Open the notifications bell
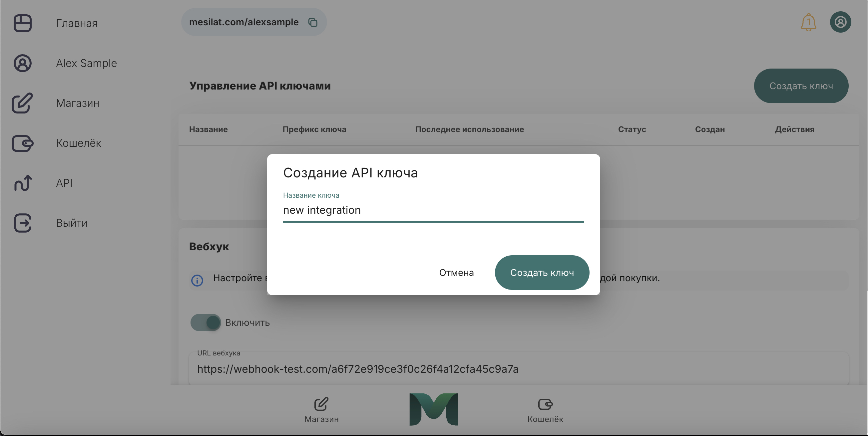This screenshot has height=436, width=868. tap(808, 23)
